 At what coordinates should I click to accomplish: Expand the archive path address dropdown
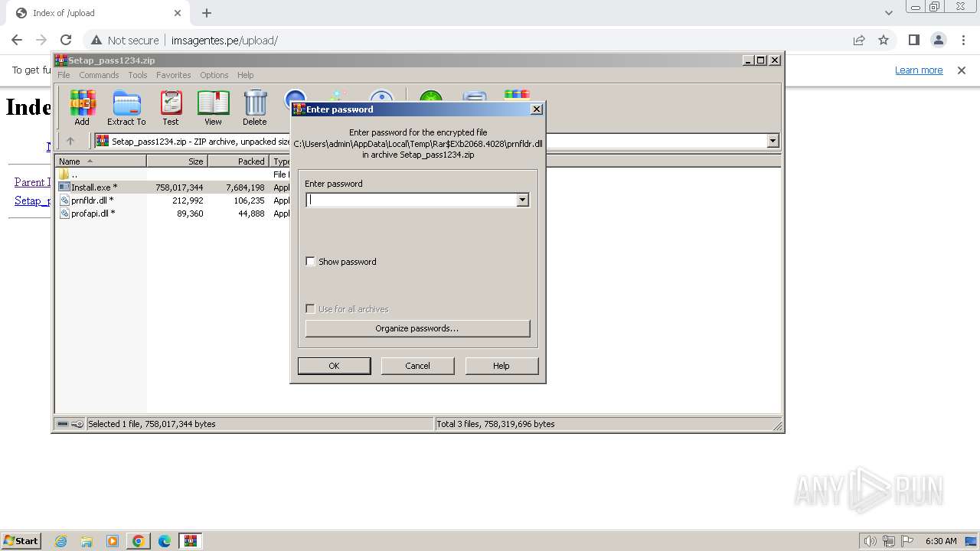pyautogui.click(x=773, y=141)
